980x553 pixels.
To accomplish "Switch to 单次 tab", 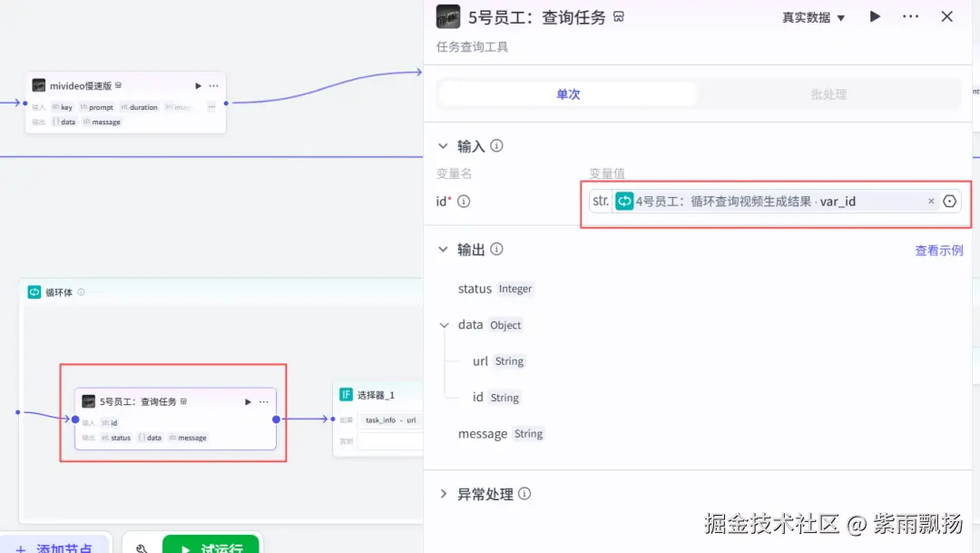I will point(568,94).
